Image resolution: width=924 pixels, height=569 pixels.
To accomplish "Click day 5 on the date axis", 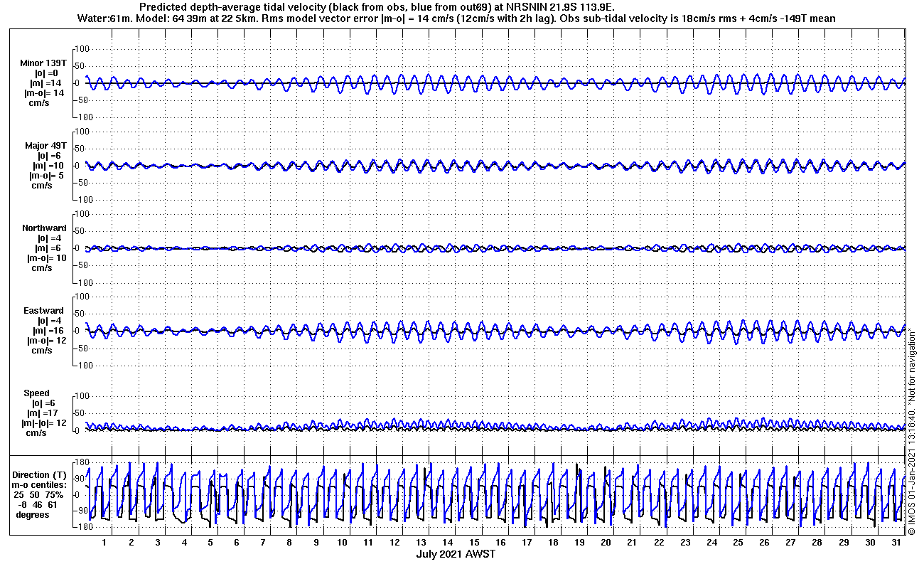I will tap(210, 543).
